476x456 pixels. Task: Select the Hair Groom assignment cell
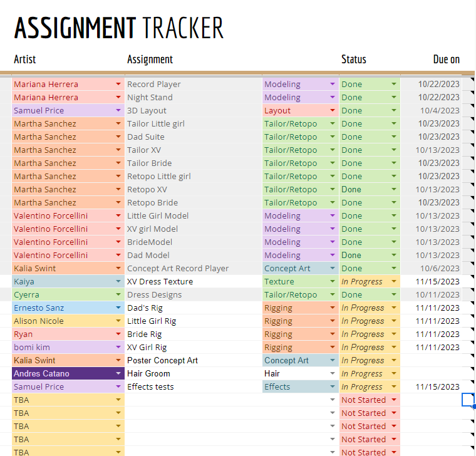pos(194,374)
